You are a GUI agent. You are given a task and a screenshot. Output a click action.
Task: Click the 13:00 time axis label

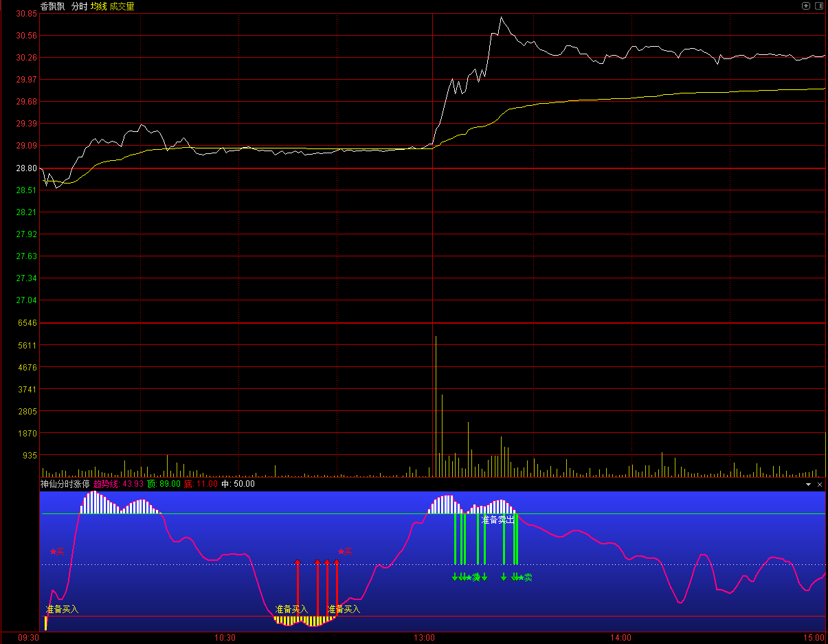425,639
